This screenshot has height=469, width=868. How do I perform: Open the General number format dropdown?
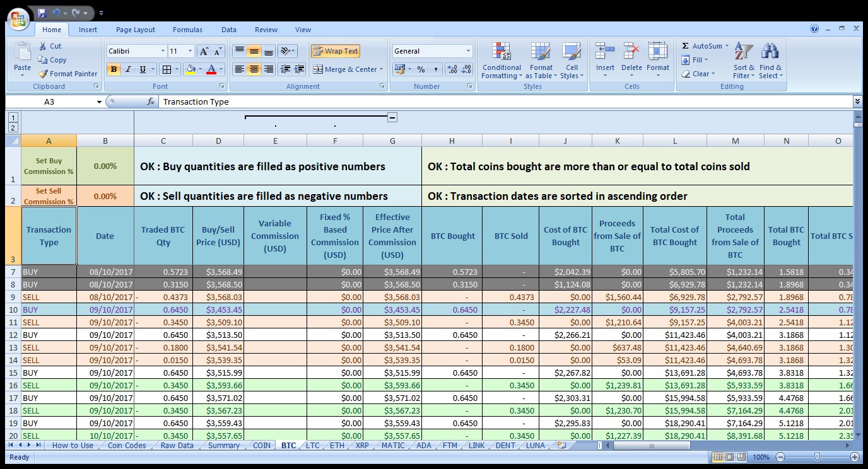click(468, 51)
